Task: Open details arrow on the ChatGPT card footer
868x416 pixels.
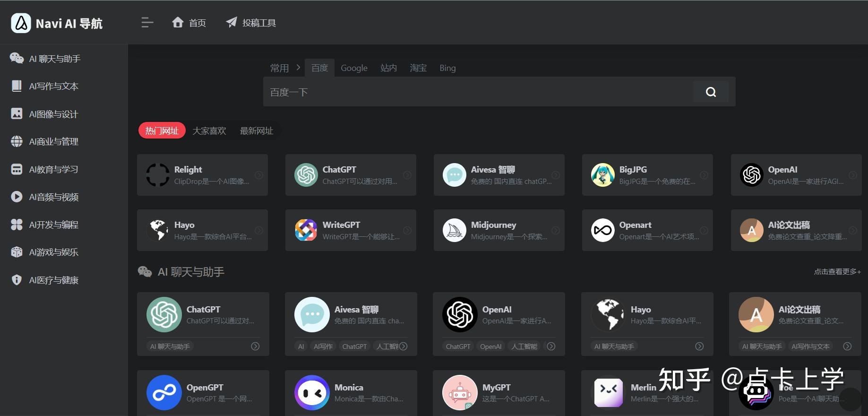Action: (x=255, y=347)
